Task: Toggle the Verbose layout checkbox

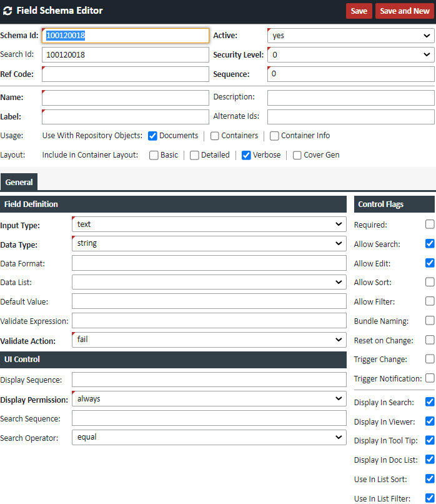Action: tap(246, 155)
